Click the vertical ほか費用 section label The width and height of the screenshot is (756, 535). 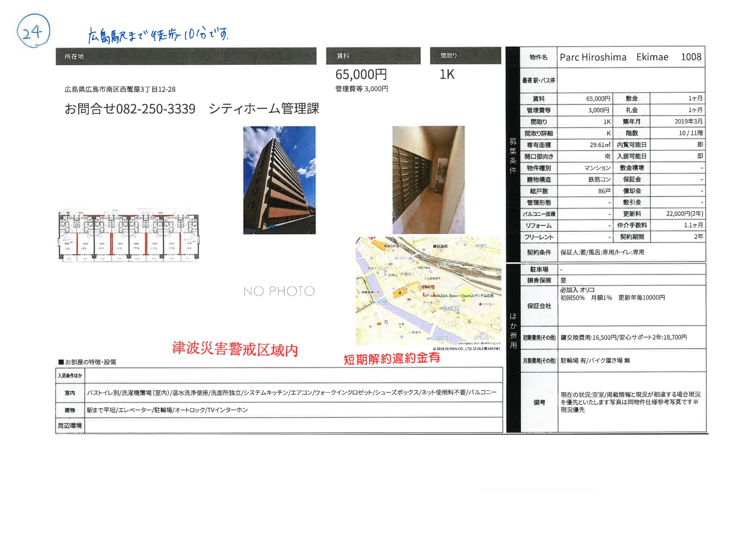(513, 330)
